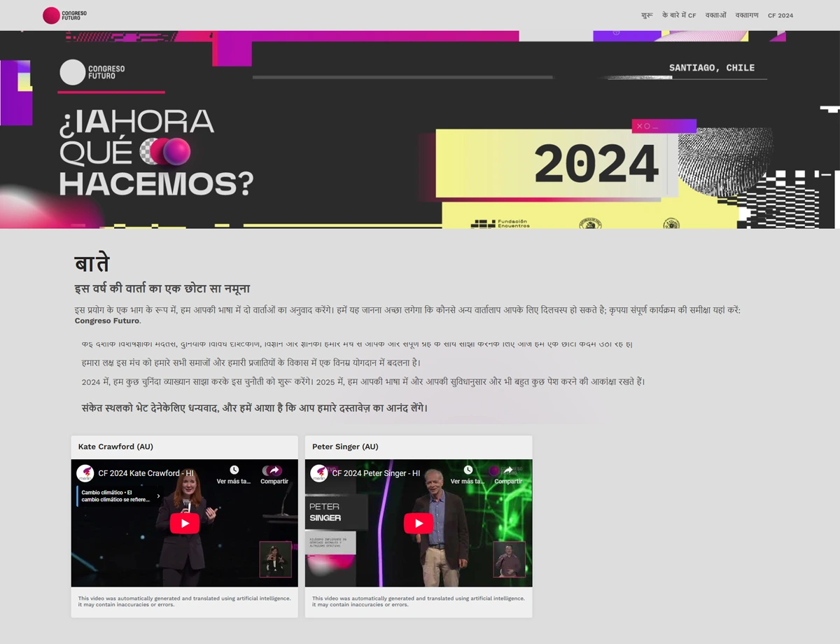Click the 'Peter Singer (AU)' card heading
The height and width of the screenshot is (644, 840).
[345, 447]
